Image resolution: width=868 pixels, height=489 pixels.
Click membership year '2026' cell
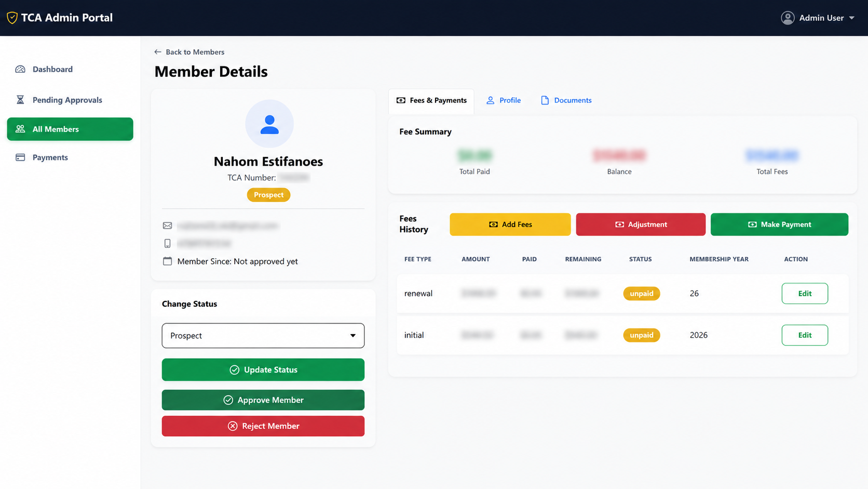[698, 335]
